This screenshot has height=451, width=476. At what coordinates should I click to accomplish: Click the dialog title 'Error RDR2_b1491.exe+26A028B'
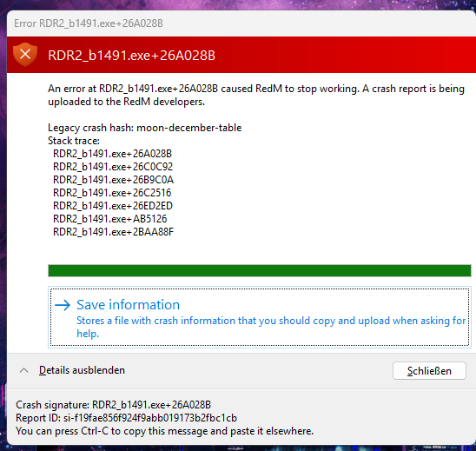[89, 23]
